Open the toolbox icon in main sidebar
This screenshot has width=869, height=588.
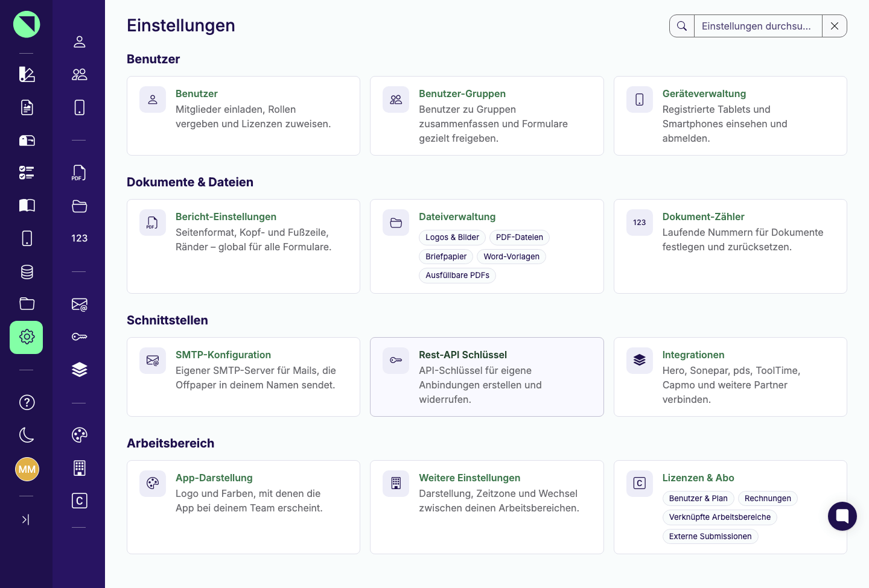[x=27, y=141]
